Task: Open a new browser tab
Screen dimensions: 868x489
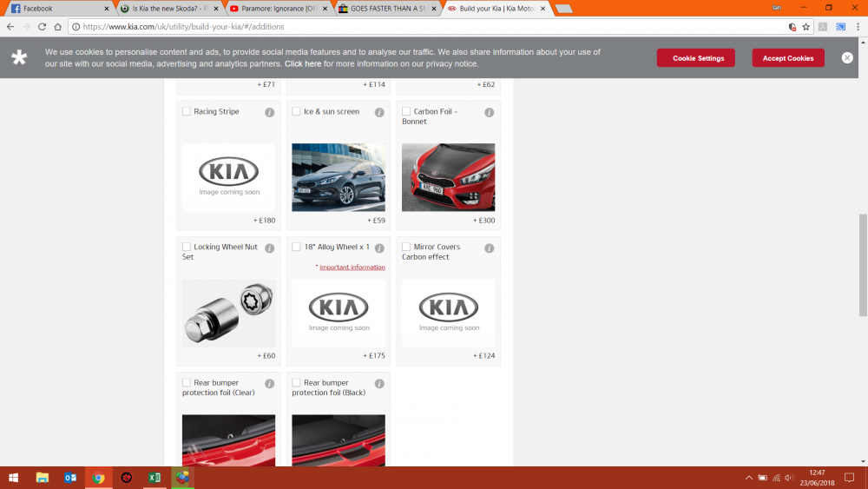Action: (x=563, y=9)
